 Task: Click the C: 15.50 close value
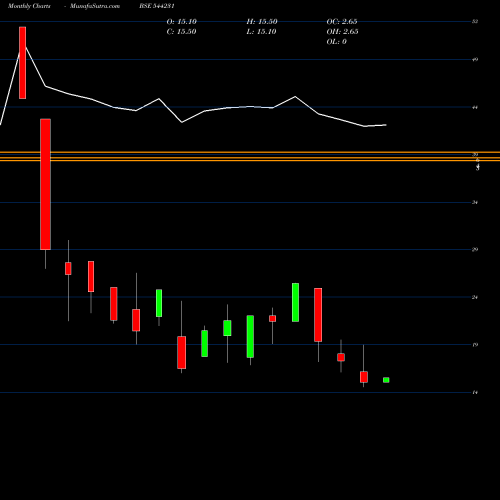(181, 32)
